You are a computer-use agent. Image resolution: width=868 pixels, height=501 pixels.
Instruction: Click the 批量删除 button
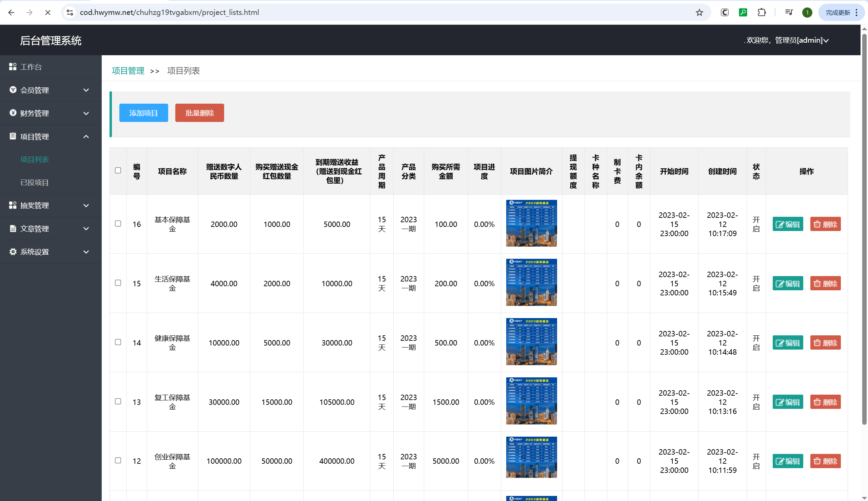click(x=199, y=113)
